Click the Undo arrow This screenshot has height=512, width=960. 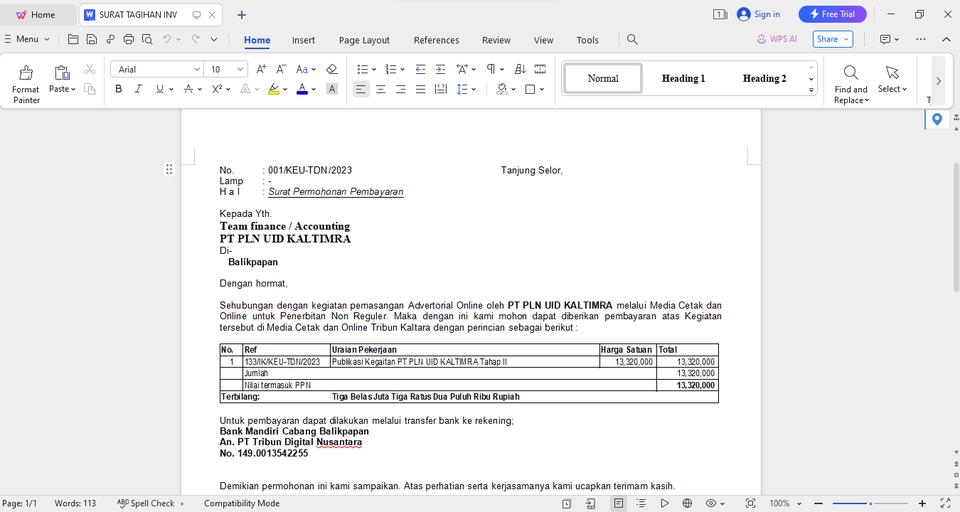click(167, 39)
